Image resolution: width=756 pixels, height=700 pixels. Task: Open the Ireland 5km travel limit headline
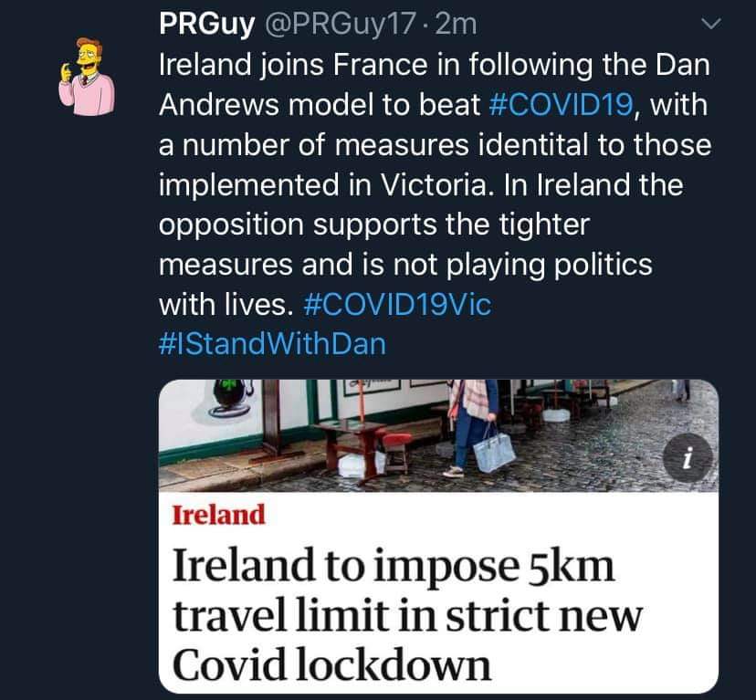[407, 614]
